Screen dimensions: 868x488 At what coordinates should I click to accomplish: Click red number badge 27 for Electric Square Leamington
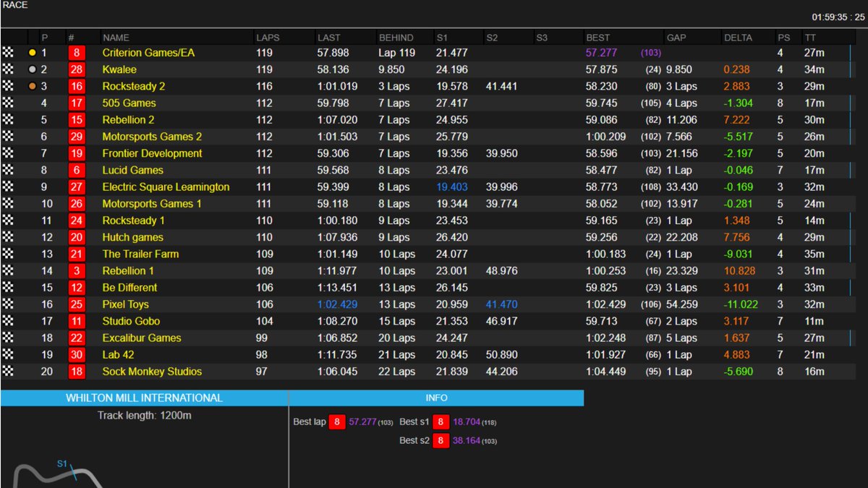(x=77, y=187)
